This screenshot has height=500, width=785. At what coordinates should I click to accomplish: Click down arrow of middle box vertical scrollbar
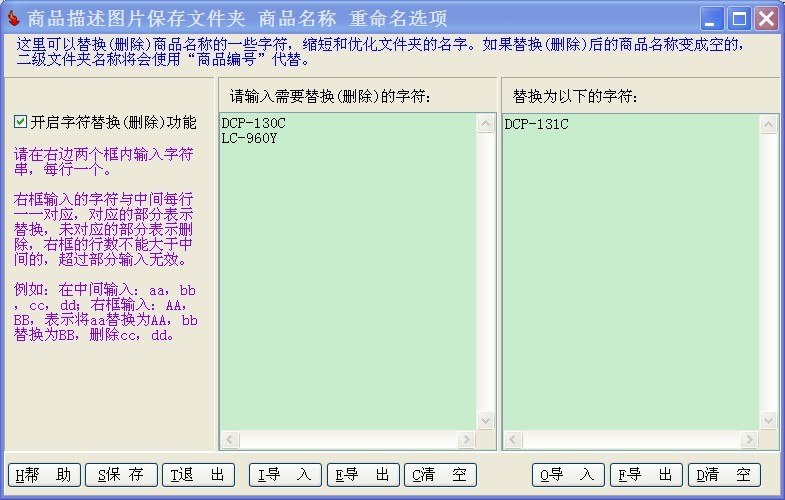[485, 421]
